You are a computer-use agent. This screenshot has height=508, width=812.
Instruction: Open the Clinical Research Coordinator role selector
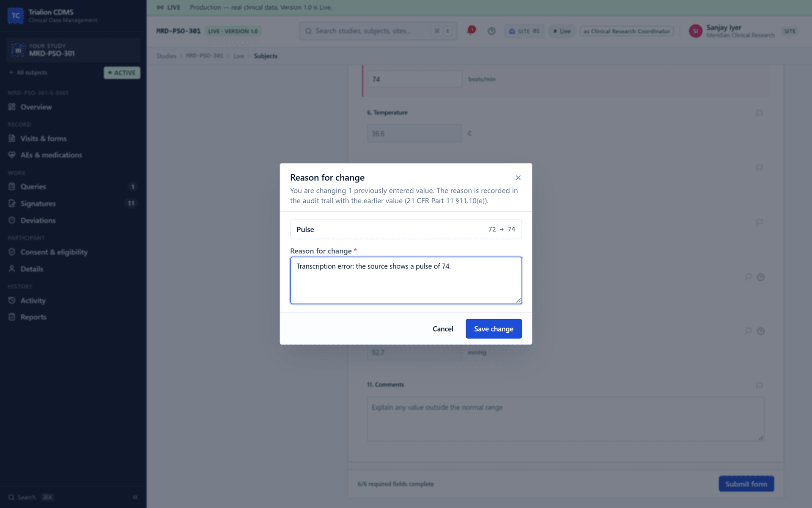(627, 31)
